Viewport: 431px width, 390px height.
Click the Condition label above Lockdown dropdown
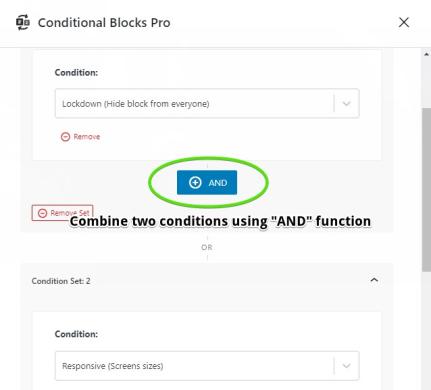[76, 72]
